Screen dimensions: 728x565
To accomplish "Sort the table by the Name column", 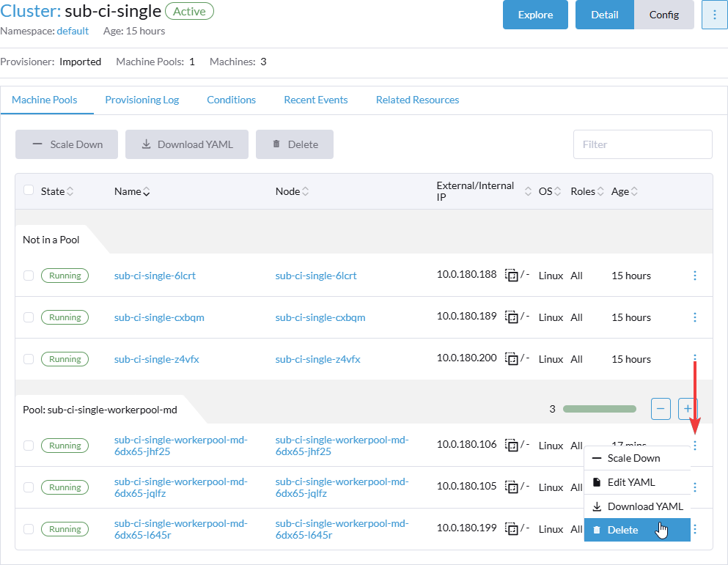I will [x=132, y=191].
